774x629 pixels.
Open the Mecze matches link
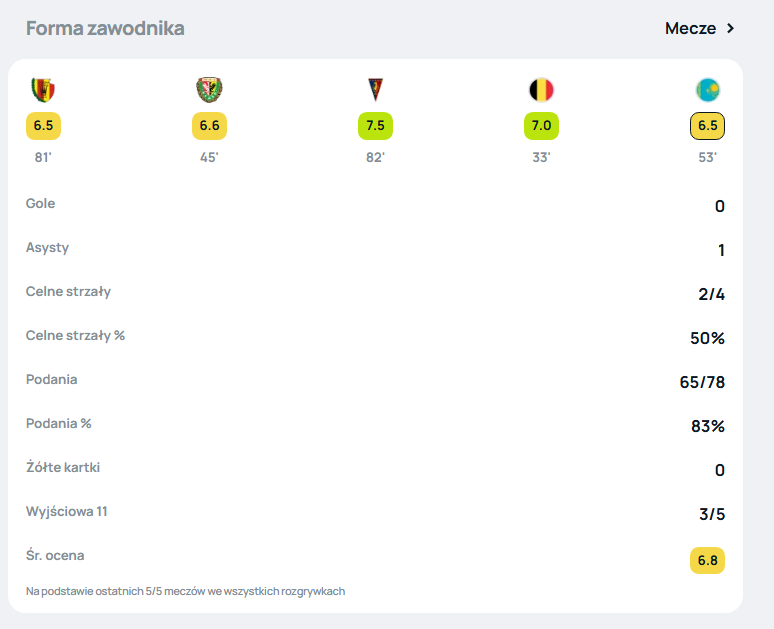point(690,29)
